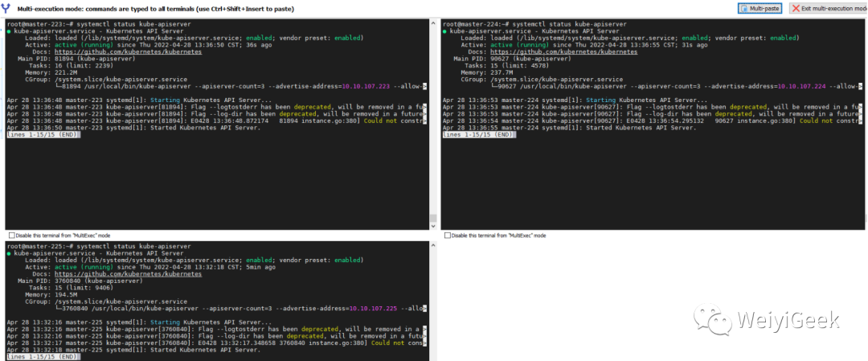Click the 'Memory: 194.5M' value
This screenshot has height=361, width=868.
51,294
